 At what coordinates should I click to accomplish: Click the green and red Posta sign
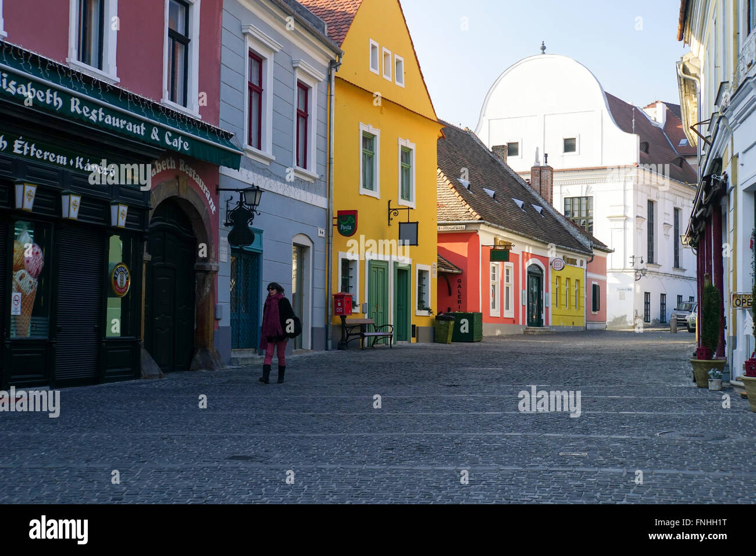click(x=347, y=223)
